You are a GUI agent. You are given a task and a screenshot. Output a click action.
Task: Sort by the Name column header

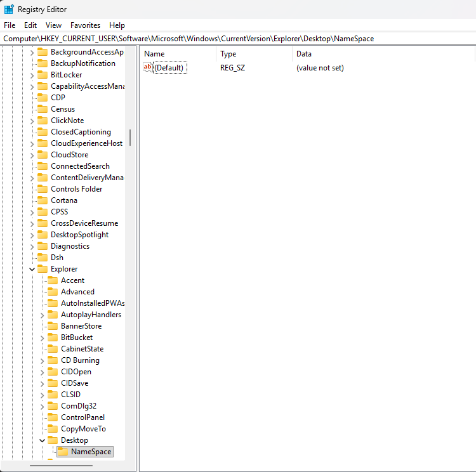(x=179, y=54)
